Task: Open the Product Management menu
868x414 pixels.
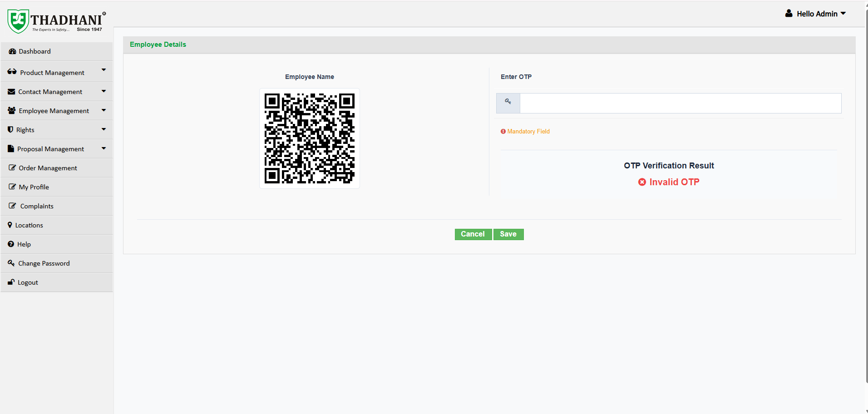Action: 57,72
